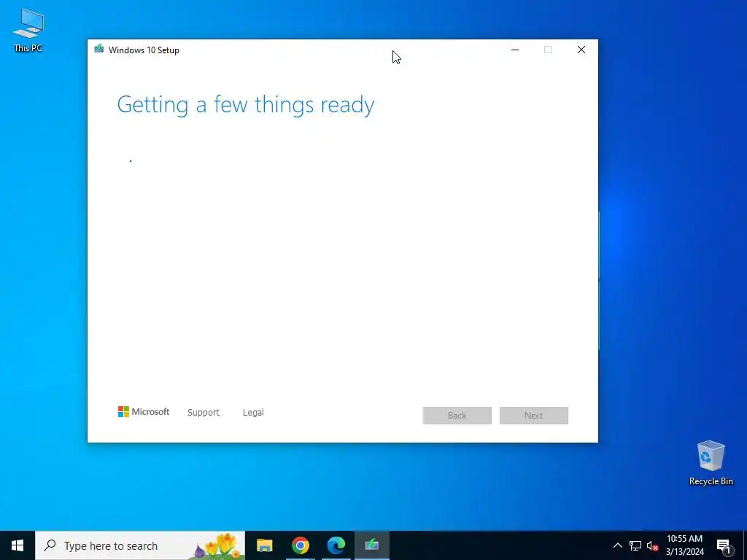Open the Action Center notifications icon
This screenshot has height=560, width=747.
[724, 546]
